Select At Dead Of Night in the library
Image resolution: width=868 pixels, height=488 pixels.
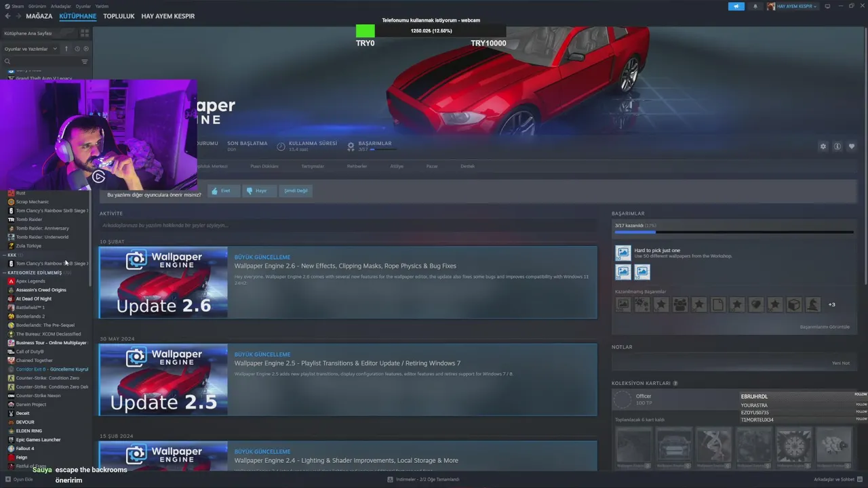click(34, 299)
